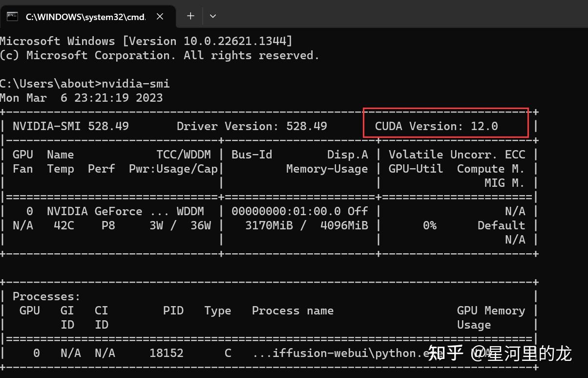Screen dimensions: 588x378
Task: Select the Power Usage 3W / 36W value
Action: 179,225
